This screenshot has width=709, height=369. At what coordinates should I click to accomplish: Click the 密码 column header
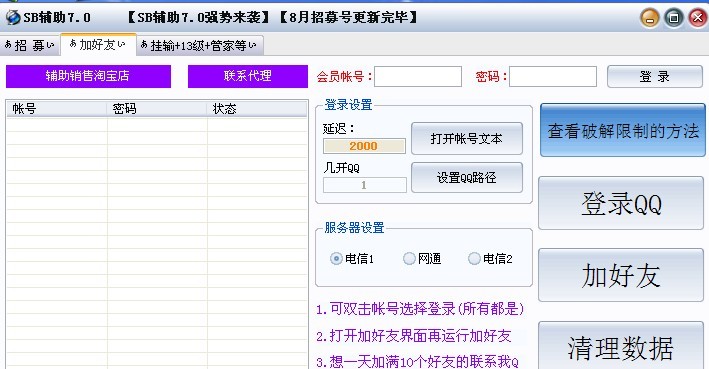pyautogui.click(x=157, y=109)
